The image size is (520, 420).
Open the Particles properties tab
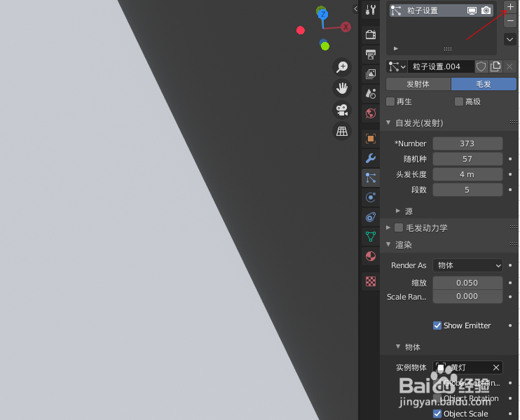pyautogui.click(x=371, y=178)
